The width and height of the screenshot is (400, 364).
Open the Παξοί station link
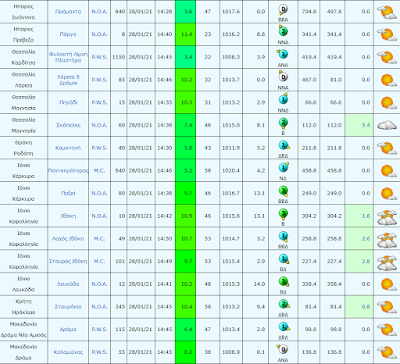point(68,193)
